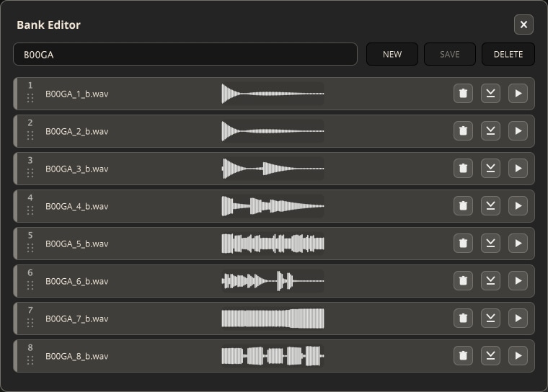Image resolution: width=548 pixels, height=392 pixels.
Task: Click the DELETE bank button
Action: pyautogui.click(x=508, y=54)
